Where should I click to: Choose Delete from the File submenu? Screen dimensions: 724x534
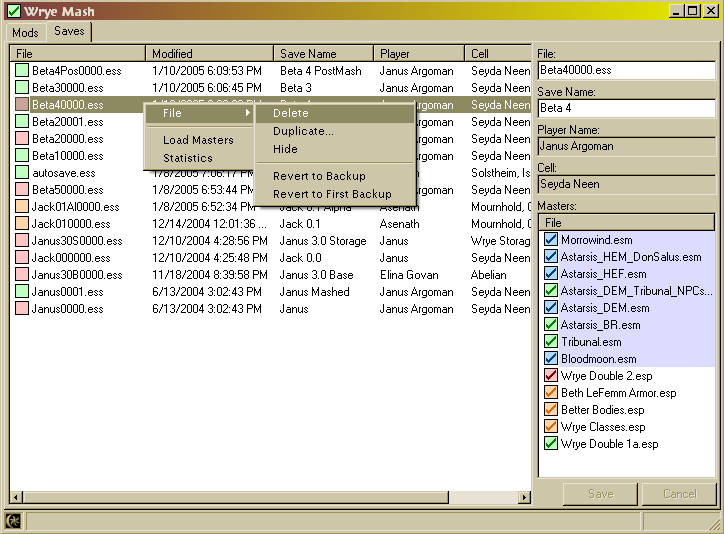tap(335, 113)
